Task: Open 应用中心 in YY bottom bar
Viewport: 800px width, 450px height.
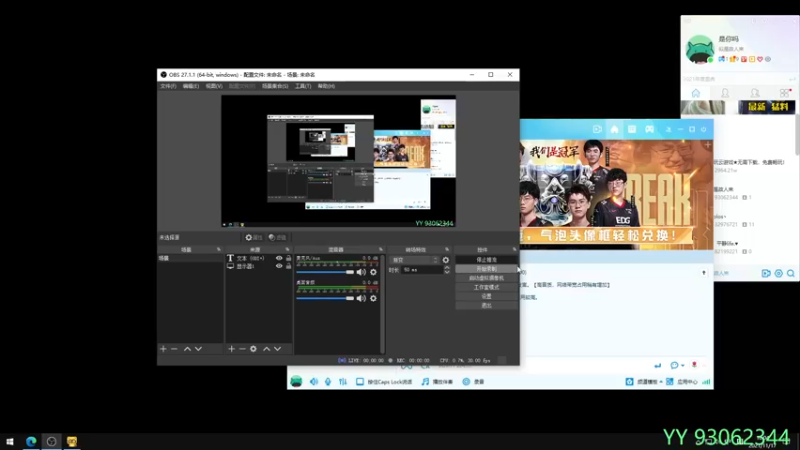Action: click(x=683, y=382)
